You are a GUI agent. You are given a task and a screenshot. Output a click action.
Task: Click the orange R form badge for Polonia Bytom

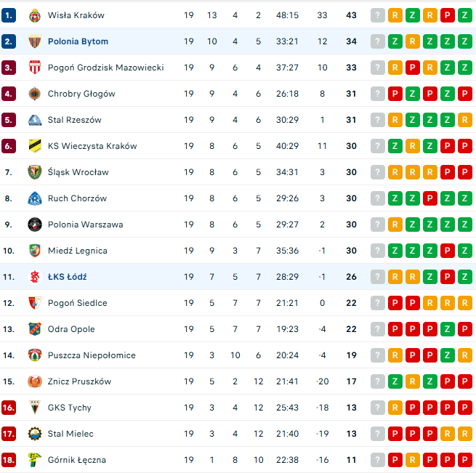(412, 41)
